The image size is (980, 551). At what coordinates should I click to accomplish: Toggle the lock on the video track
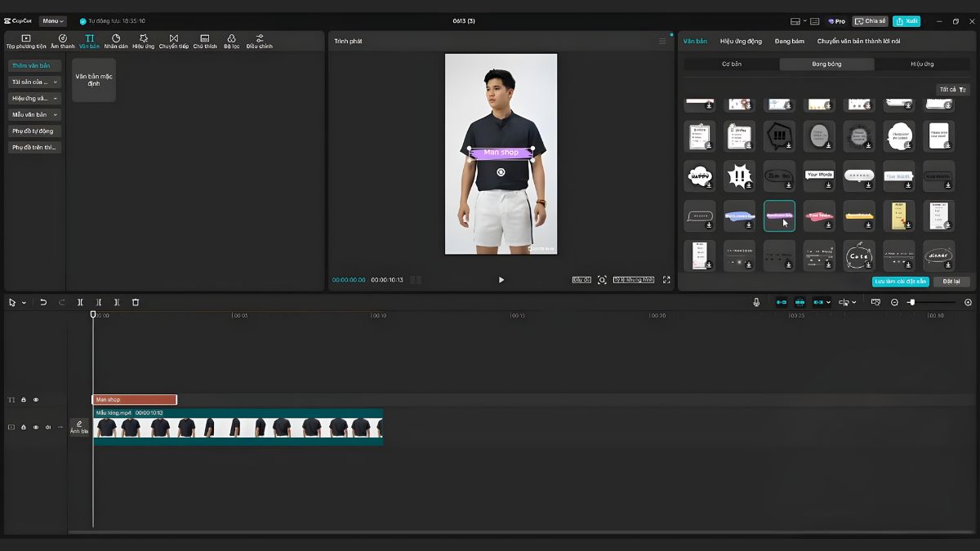point(23,427)
